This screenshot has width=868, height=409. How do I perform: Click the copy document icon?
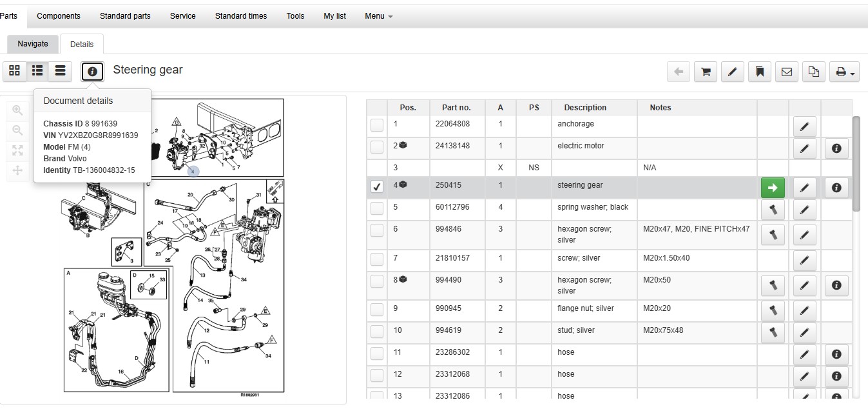[x=814, y=72]
